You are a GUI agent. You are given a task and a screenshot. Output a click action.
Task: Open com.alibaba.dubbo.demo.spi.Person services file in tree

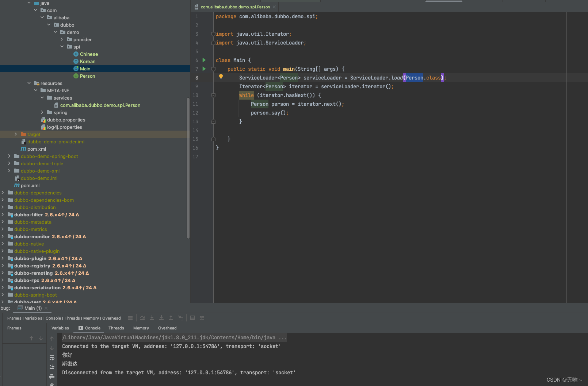point(100,105)
